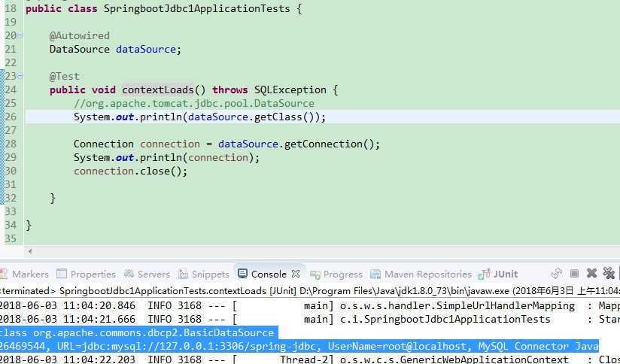Click console SimpleUrlHandlerMapping log line
This screenshot has width=620, height=364.
tap(310, 305)
